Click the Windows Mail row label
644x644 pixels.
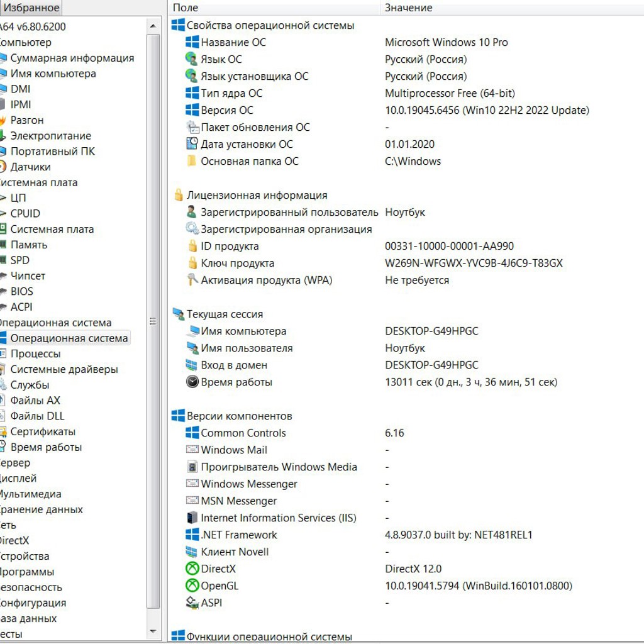click(234, 450)
